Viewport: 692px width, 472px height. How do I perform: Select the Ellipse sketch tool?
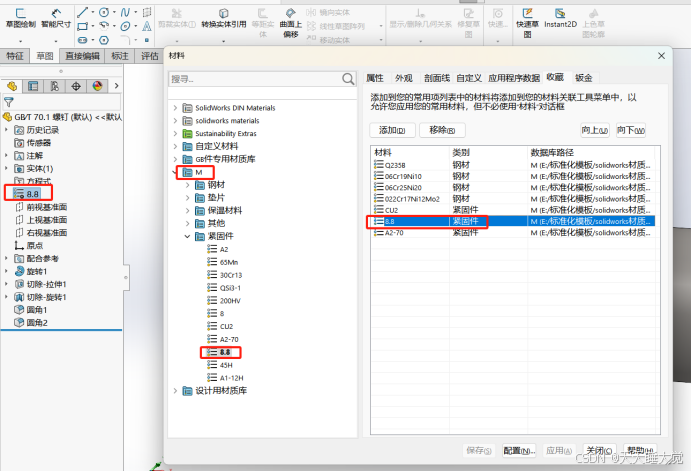(x=125, y=26)
